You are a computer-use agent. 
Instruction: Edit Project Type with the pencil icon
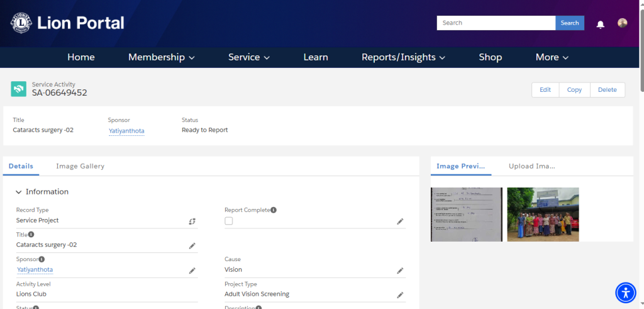point(400,295)
